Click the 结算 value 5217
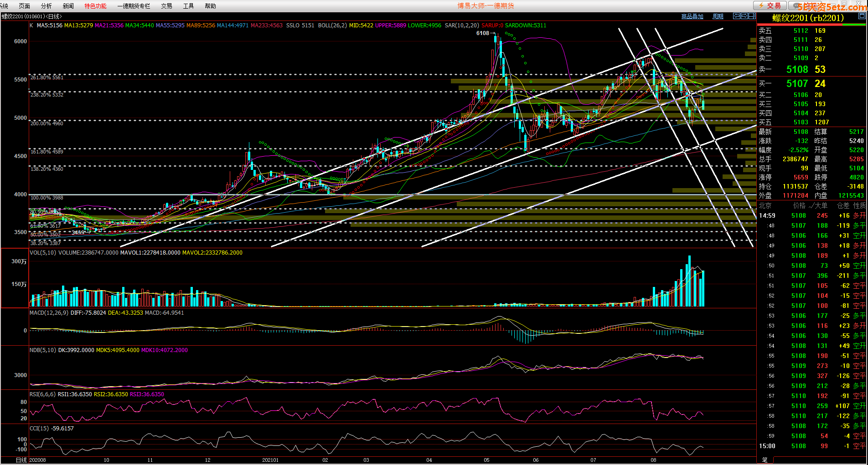The image size is (868, 465). [x=856, y=132]
